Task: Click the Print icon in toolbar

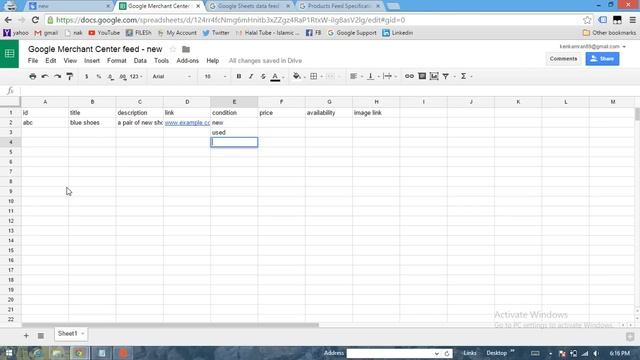Action: (x=33, y=76)
